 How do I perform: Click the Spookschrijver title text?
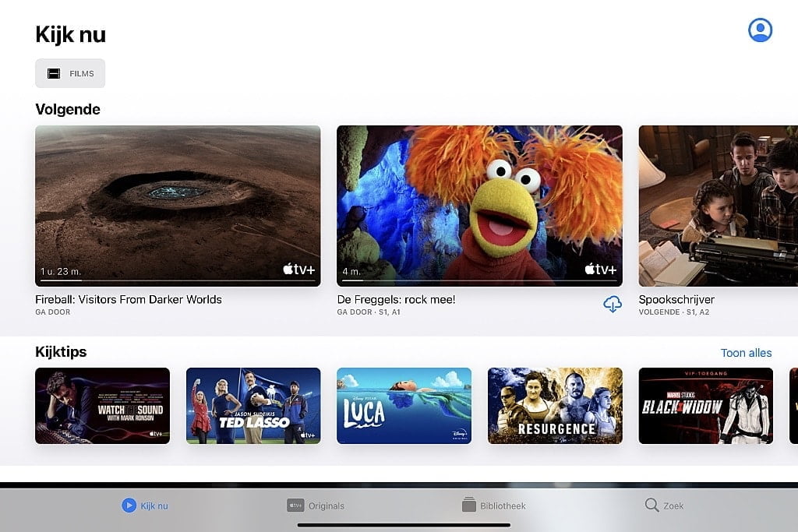(x=676, y=300)
